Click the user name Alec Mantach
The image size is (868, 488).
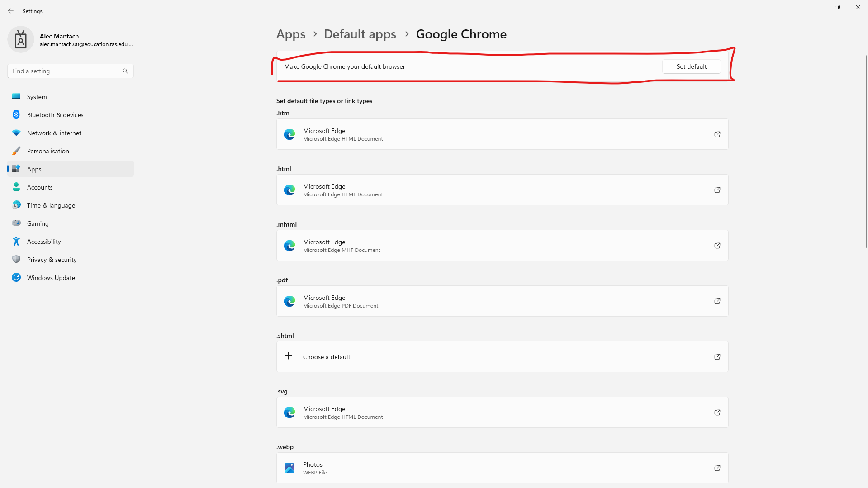59,36
